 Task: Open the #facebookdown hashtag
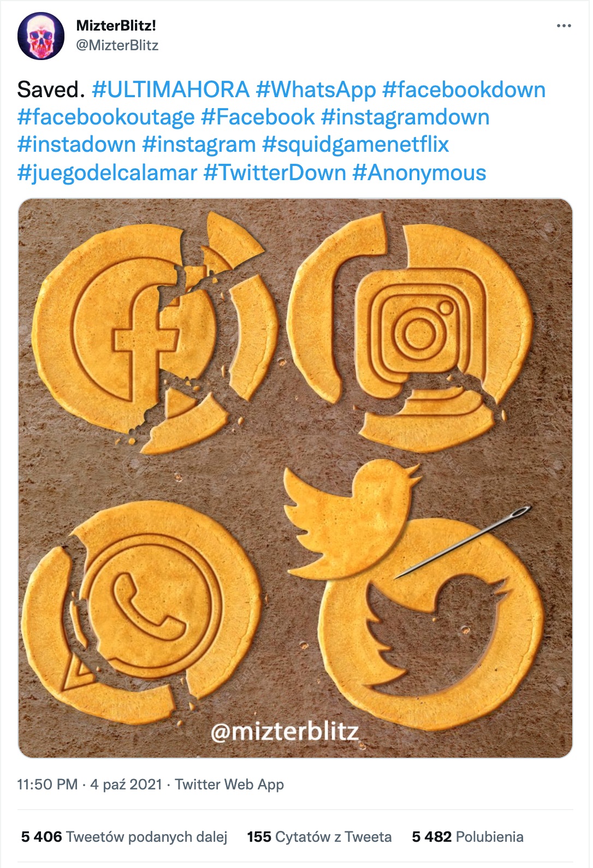click(464, 90)
